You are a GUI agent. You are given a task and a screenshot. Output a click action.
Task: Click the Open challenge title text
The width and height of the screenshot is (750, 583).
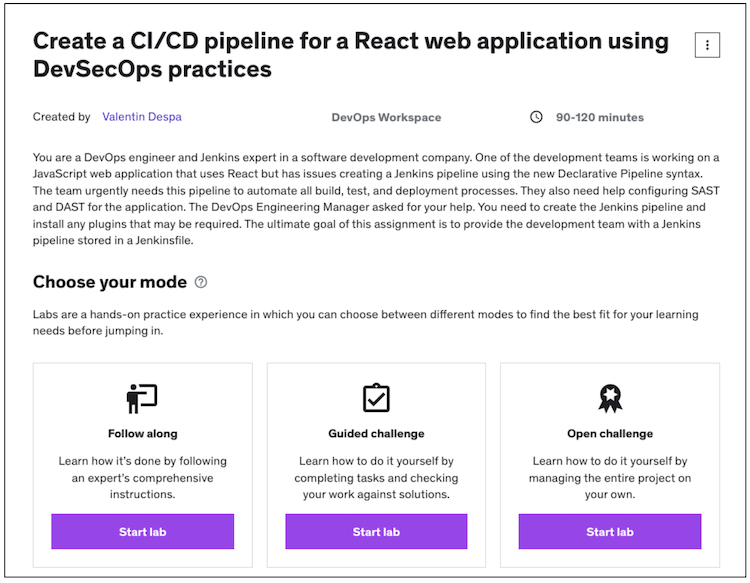[610, 434]
